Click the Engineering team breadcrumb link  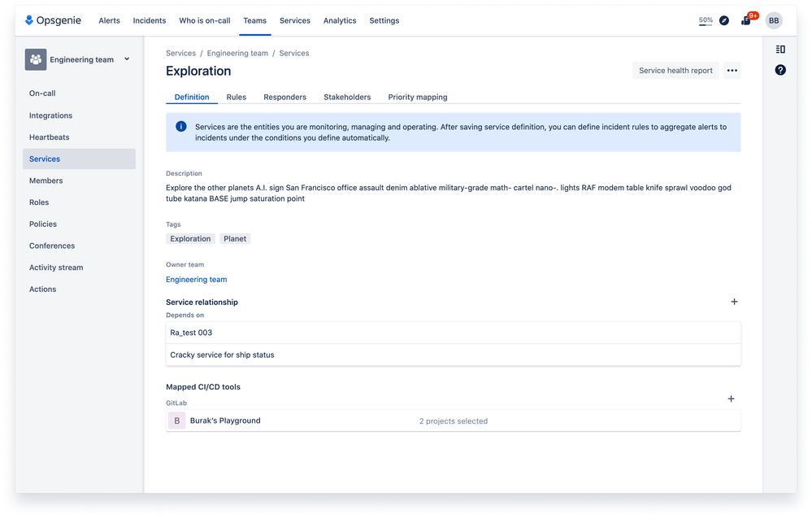[x=237, y=53]
